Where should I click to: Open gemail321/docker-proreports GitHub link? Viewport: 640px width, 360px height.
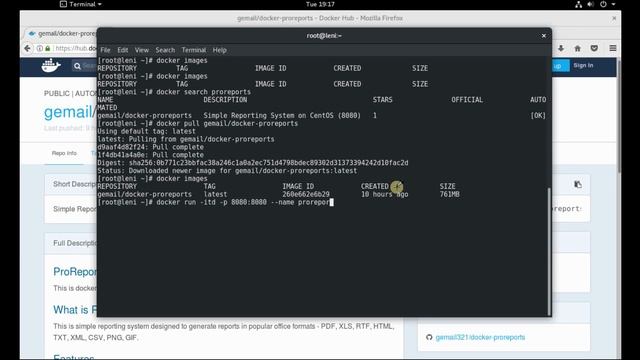480,337
